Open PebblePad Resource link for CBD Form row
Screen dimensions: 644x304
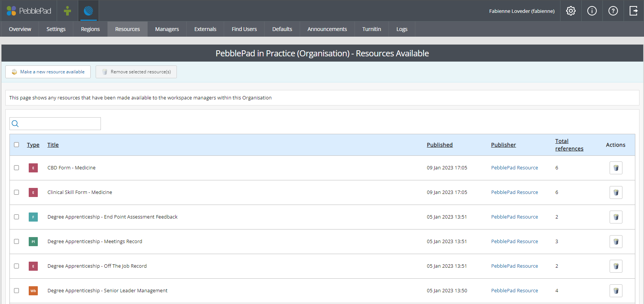tap(514, 168)
